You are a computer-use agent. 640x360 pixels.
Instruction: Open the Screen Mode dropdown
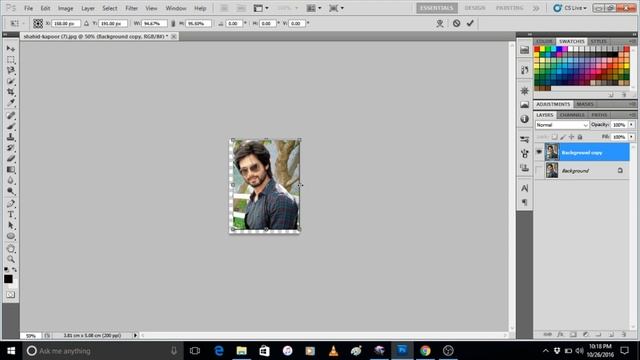(336, 8)
